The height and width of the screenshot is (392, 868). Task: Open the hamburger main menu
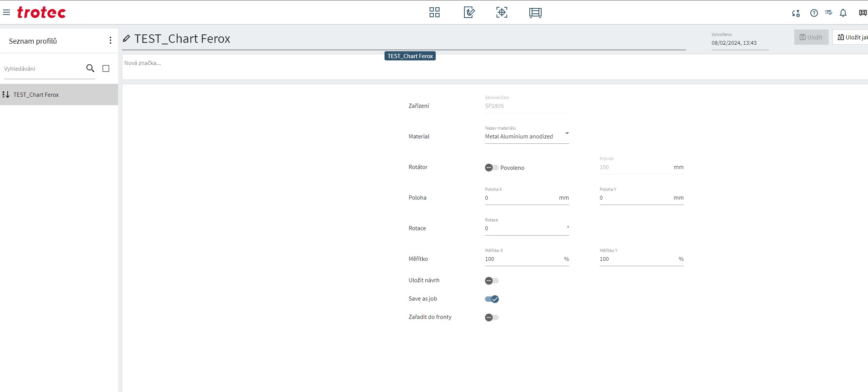pyautogui.click(x=6, y=13)
